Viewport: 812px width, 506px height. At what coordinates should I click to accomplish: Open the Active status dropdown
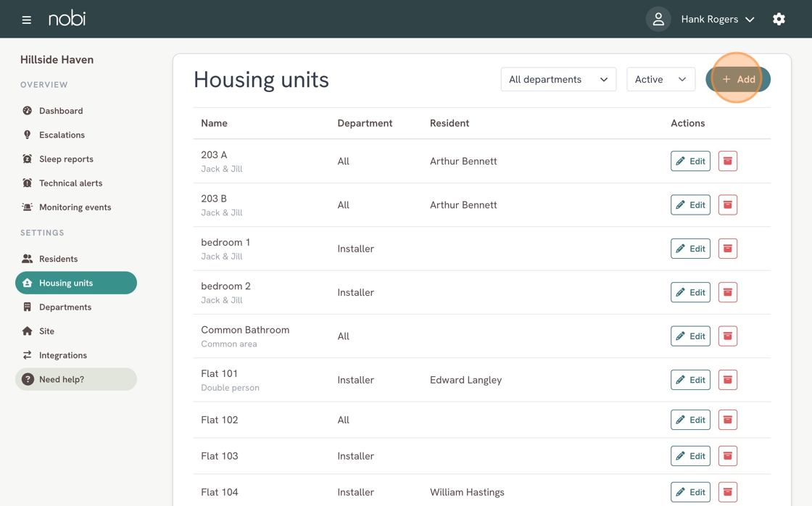(x=660, y=79)
